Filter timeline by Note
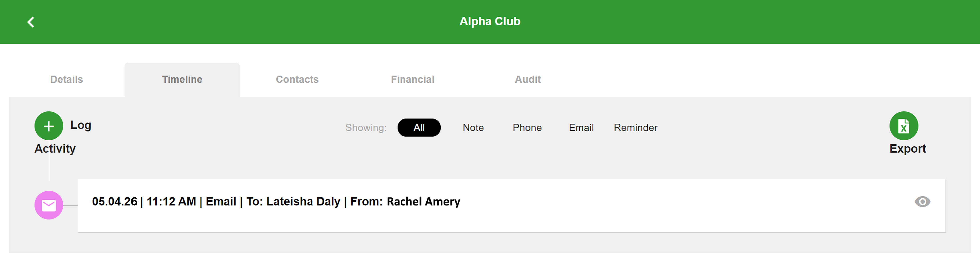980x260 pixels. 473,128
